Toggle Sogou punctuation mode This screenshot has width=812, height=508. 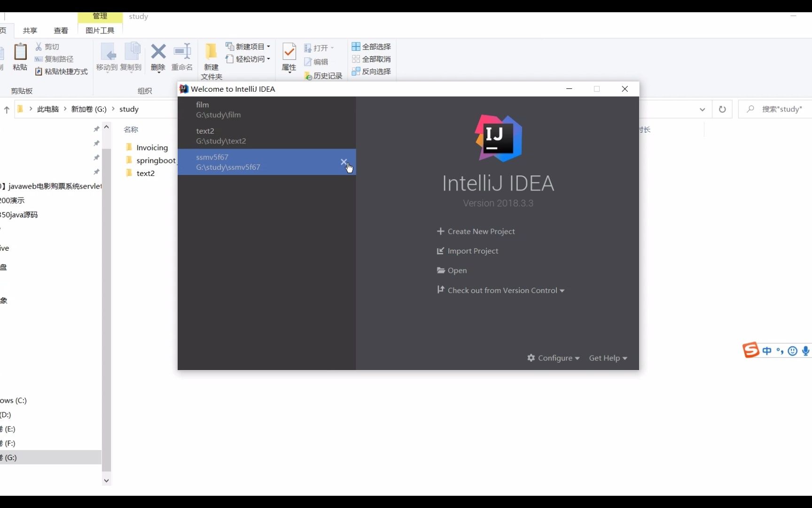pyautogui.click(x=780, y=351)
